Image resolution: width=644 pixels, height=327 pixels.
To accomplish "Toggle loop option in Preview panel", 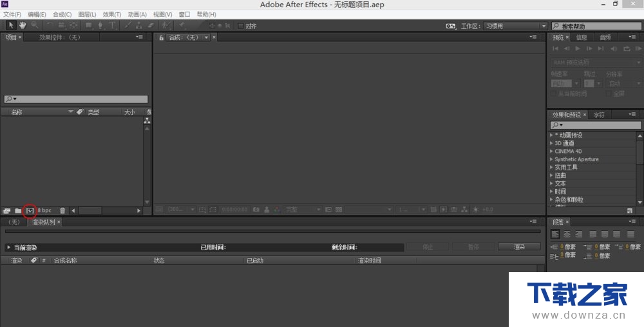I will [x=627, y=48].
